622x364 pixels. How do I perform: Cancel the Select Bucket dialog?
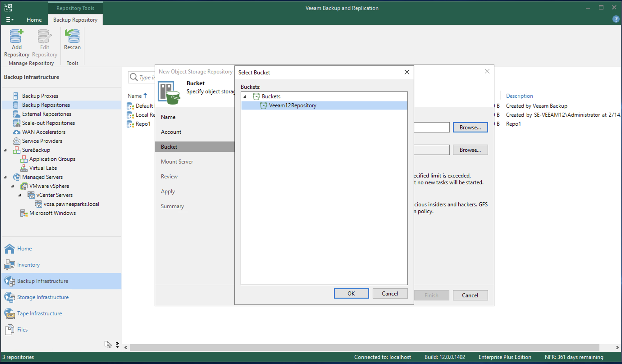(x=390, y=293)
